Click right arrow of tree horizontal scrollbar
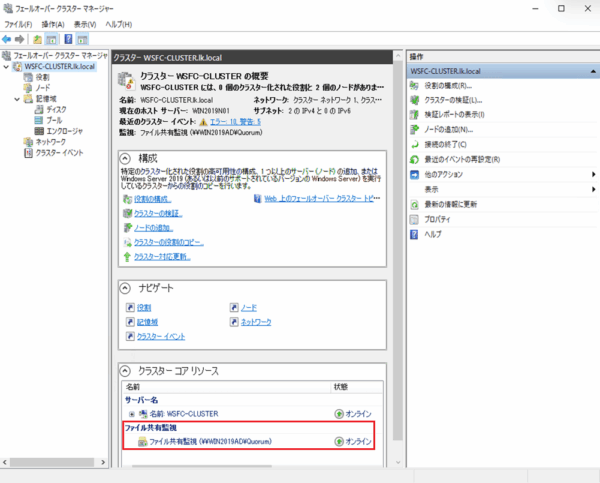The width and height of the screenshot is (600, 483). pyautogui.click(x=103, y=462)
